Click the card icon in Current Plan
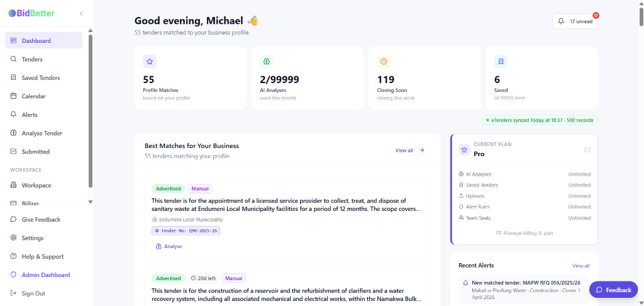The image size is (644, 306). 587,150
